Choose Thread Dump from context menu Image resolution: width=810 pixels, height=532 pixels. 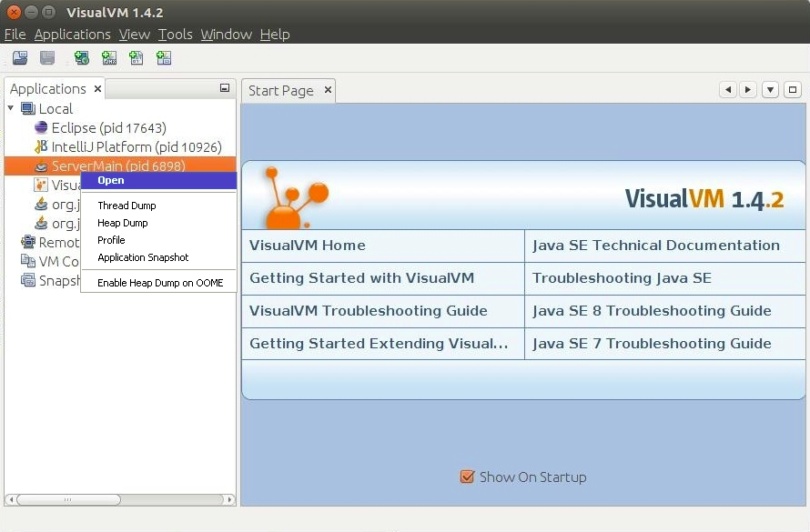[158, 206]
